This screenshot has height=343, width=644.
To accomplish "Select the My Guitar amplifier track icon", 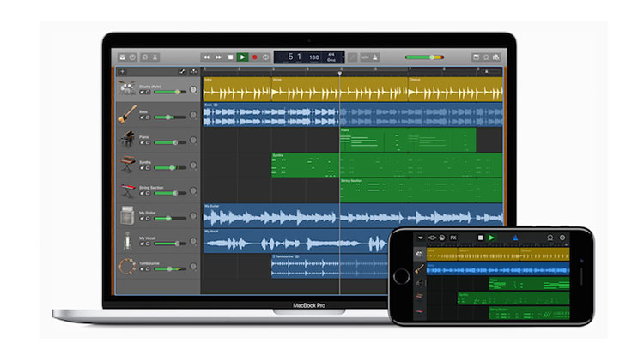I will point(127,215).
